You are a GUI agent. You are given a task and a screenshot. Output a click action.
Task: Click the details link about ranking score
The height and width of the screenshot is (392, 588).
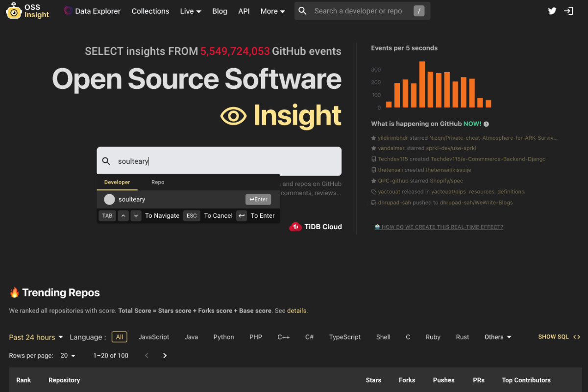pos(296,311)
